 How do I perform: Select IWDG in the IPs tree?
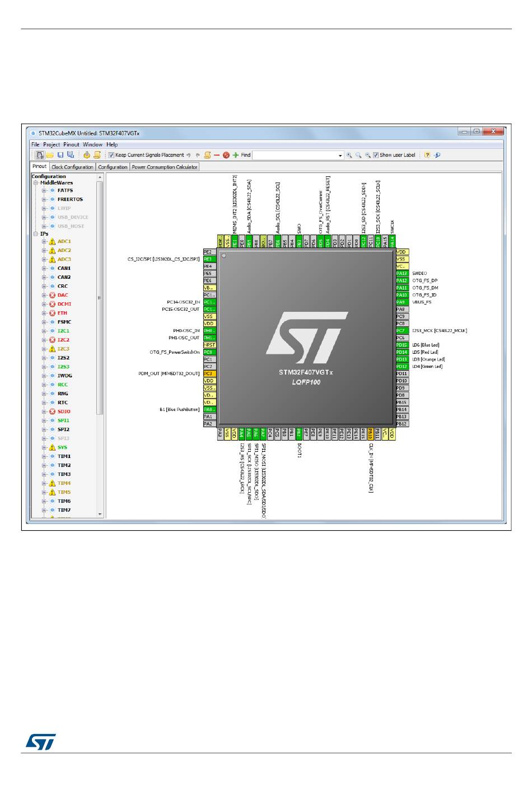click(x=64, y=376)
